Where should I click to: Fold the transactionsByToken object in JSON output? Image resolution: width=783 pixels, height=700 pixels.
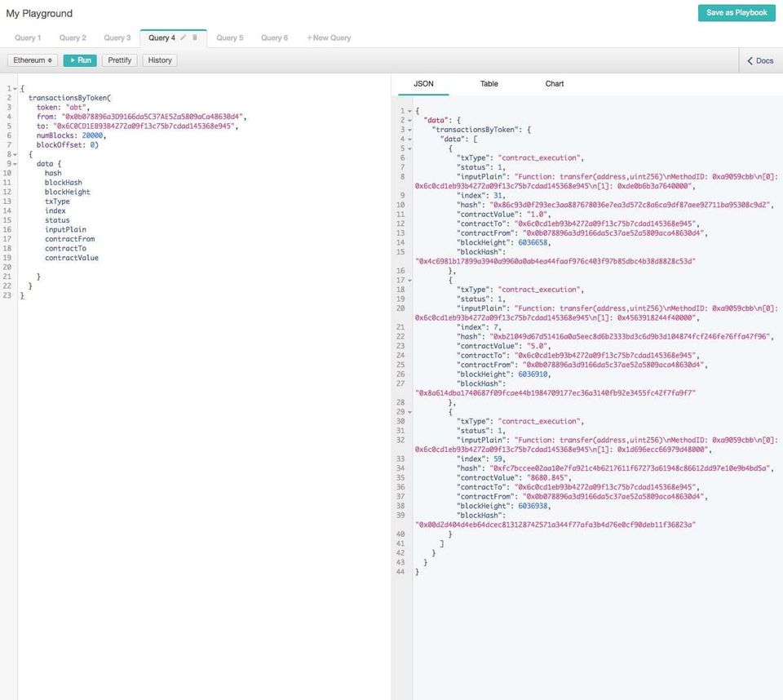pos(409,130)
